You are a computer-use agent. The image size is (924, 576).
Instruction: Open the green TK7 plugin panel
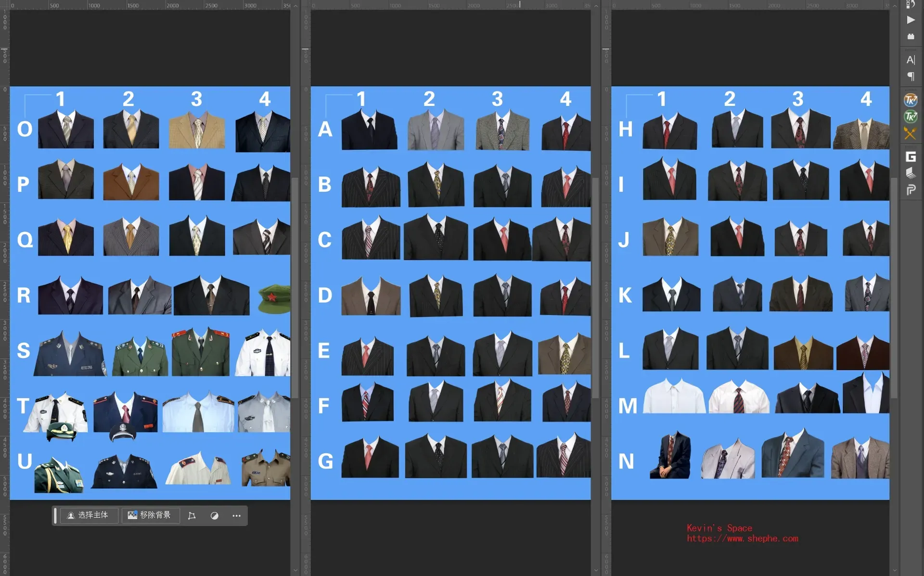coord(911,116)
